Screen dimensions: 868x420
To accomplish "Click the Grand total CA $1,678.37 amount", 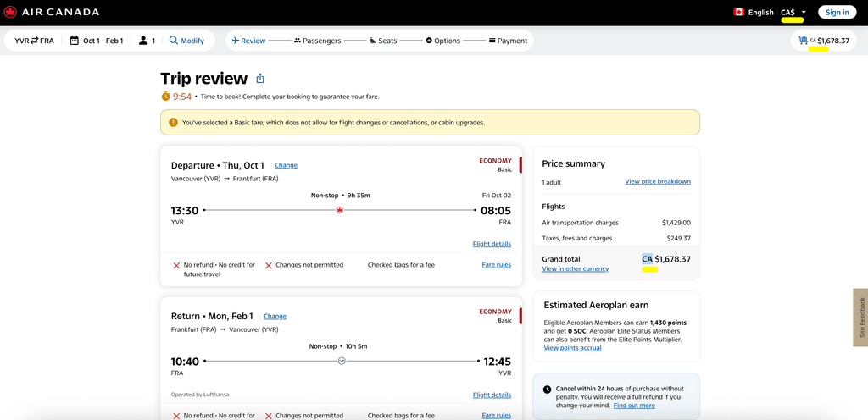I will point(666,258).
